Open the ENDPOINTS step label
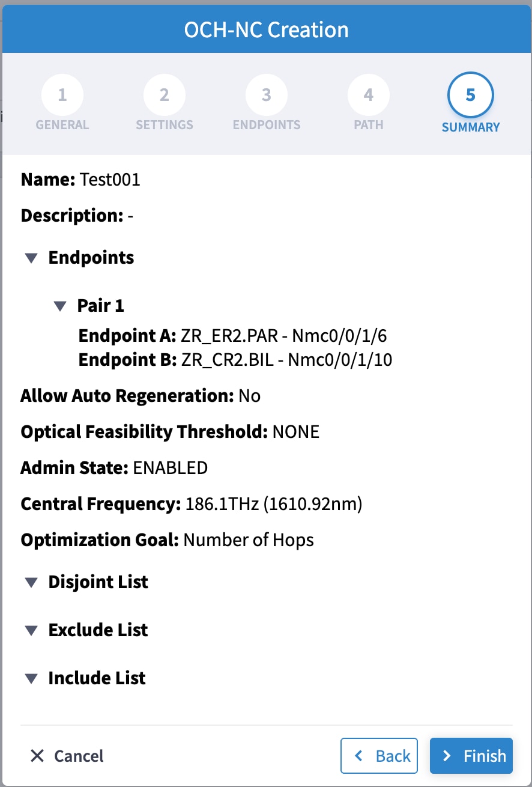 (x=267, y=125)
